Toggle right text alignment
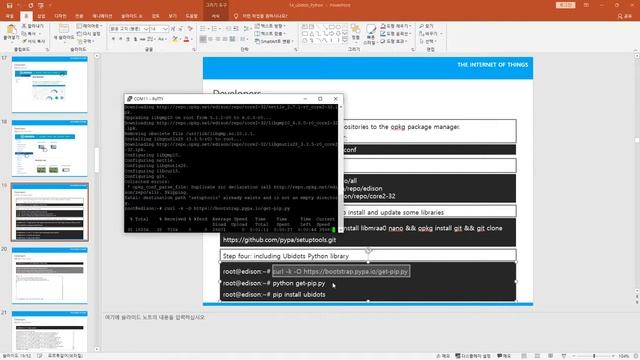This screenshot has width=640, height=360. 218,39
